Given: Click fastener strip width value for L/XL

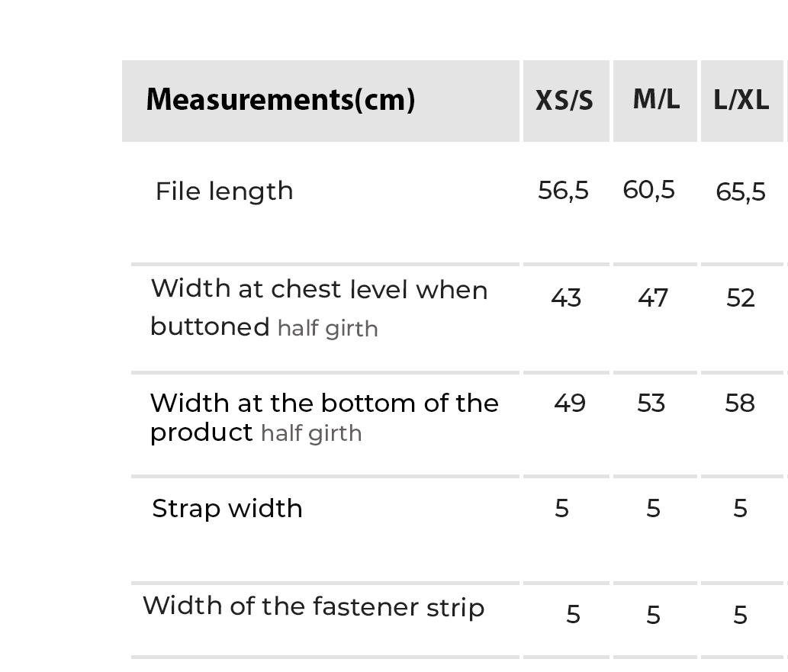Looking at the screenshot, I should pyautogui.click(x=740, y=615).
